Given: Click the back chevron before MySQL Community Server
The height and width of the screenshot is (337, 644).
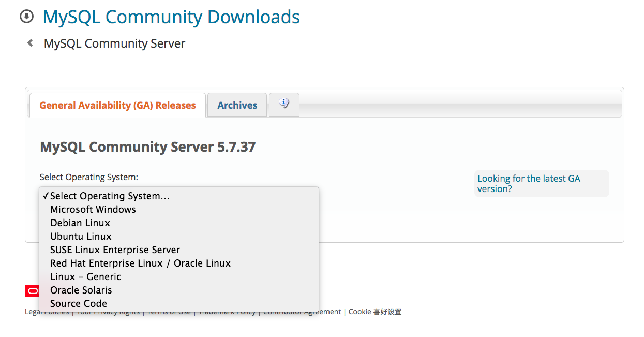Looking at the screenshot, I should click(x=30, y=43).
